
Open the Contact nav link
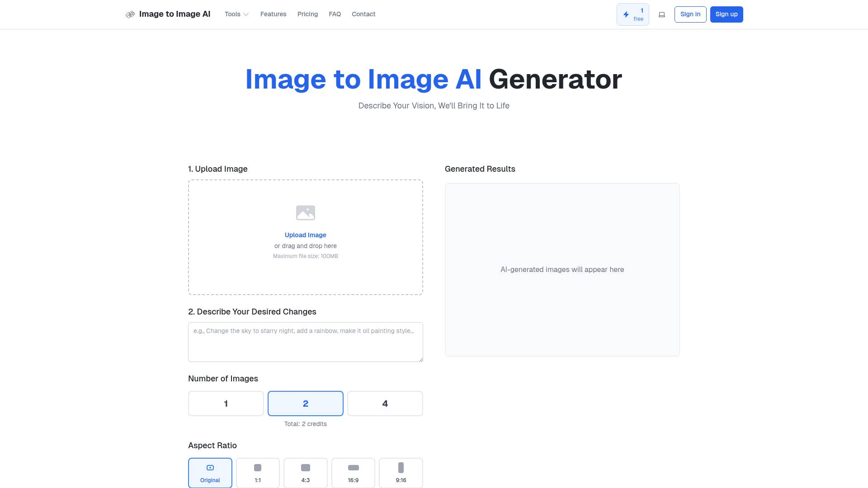(364, 14)
